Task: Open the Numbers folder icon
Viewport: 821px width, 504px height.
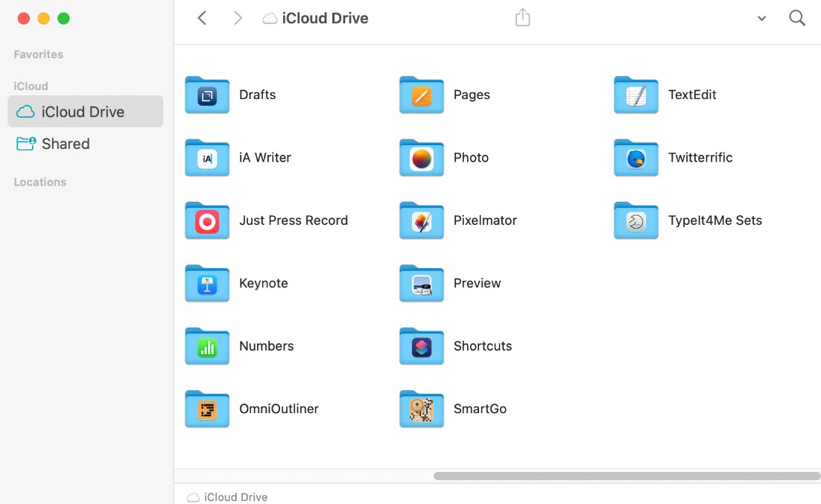Action: [207, 346]
